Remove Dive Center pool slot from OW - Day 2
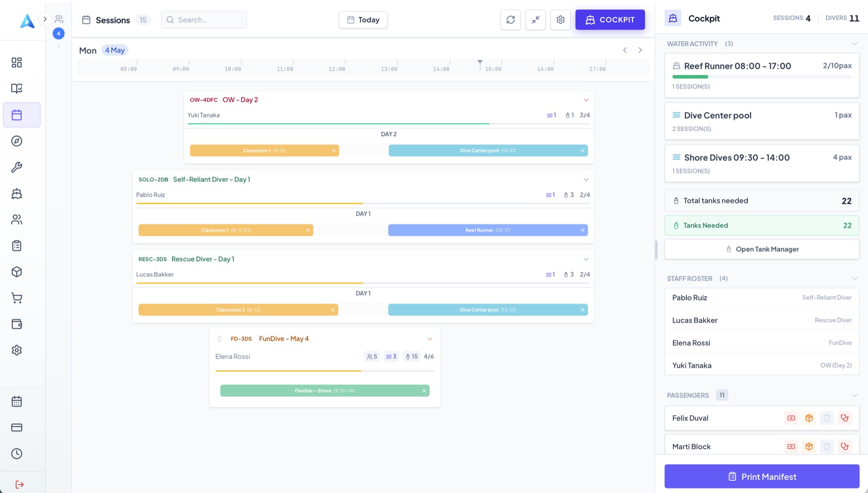 582,151
